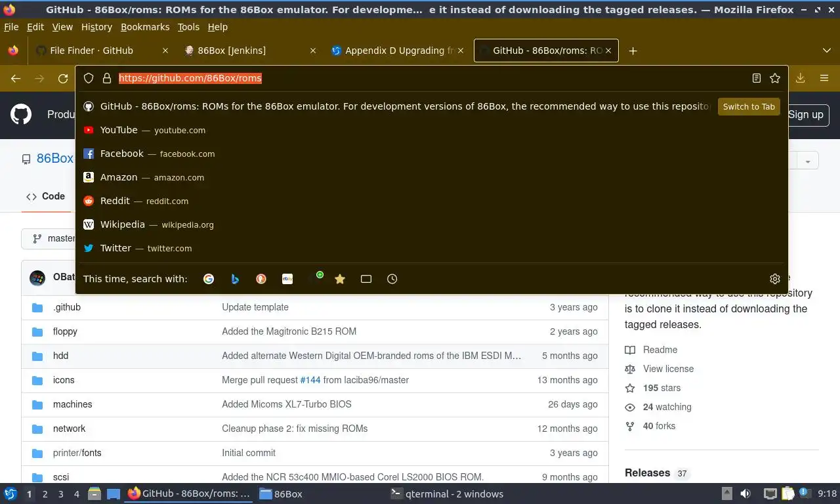Click the Readme link in sidebar

pyautogui.click(x=660, y=350)
